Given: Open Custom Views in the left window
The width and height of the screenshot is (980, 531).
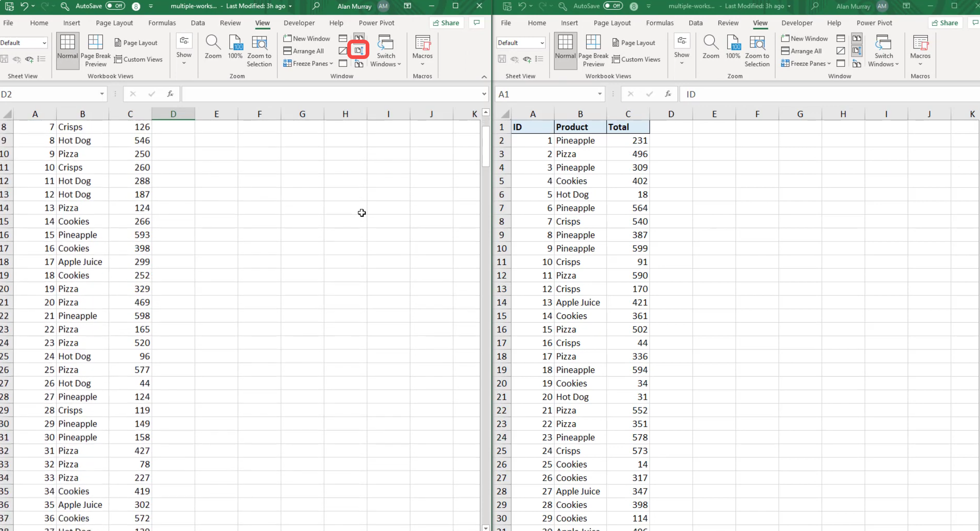Looking at the screenshot, I should [x=138, y=59].
